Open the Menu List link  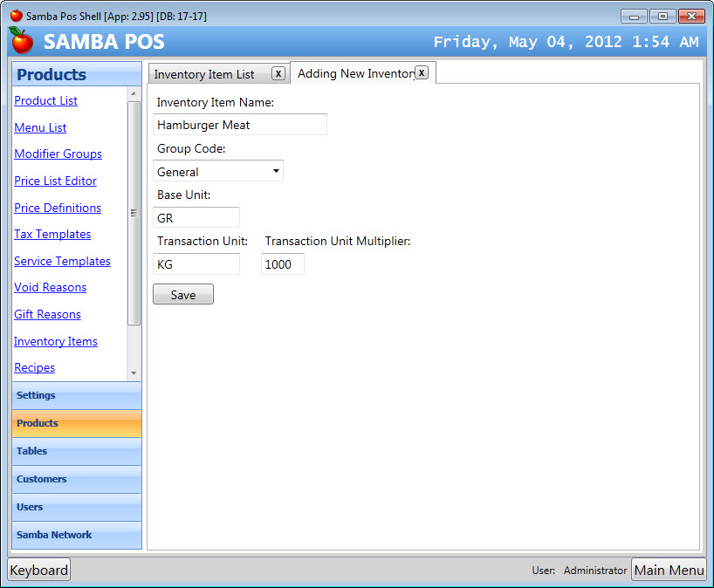pyautogui.click(x=40, y=127)
